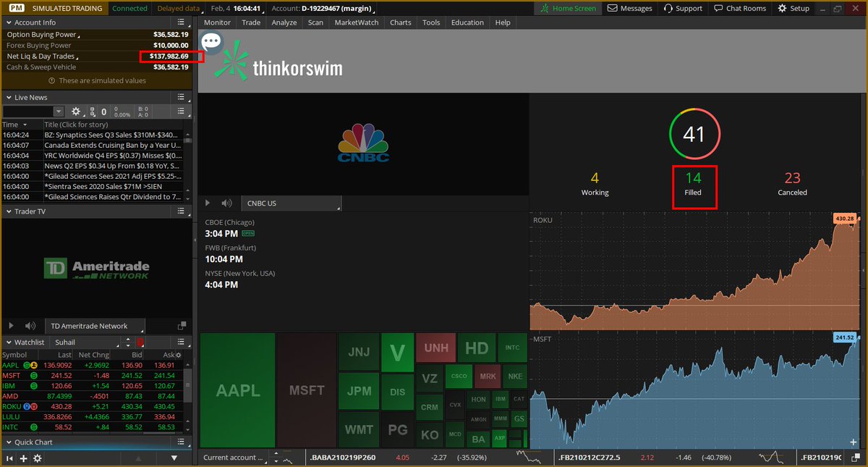Click the add gadget plus icon

pos(23,458)
